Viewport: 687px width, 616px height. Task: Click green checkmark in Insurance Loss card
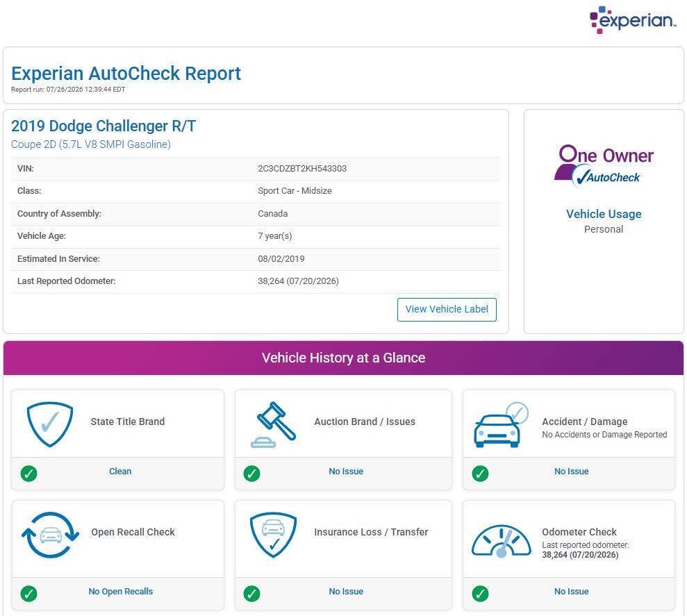click(252, 594)
